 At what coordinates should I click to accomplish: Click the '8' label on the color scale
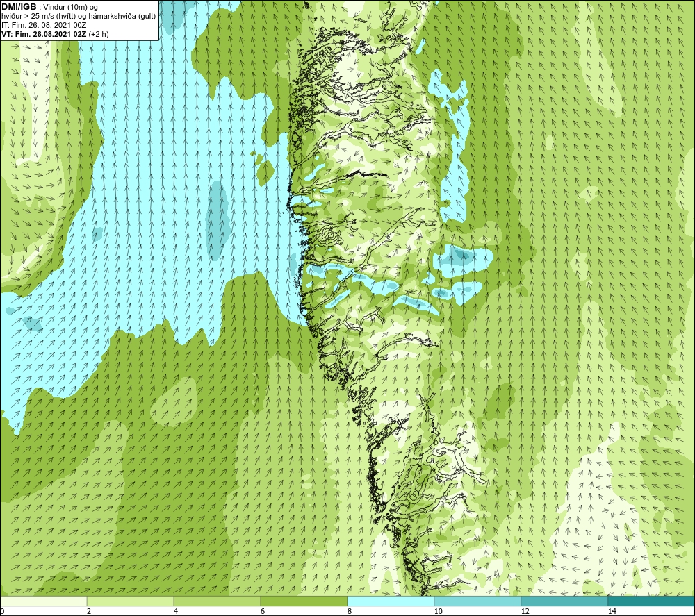point(350,611)
